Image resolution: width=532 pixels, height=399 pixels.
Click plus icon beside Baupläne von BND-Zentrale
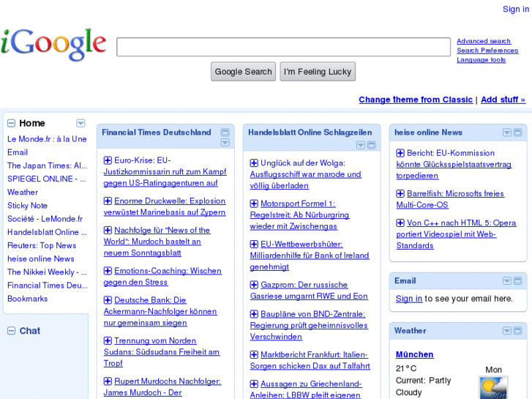coord(254,314)
